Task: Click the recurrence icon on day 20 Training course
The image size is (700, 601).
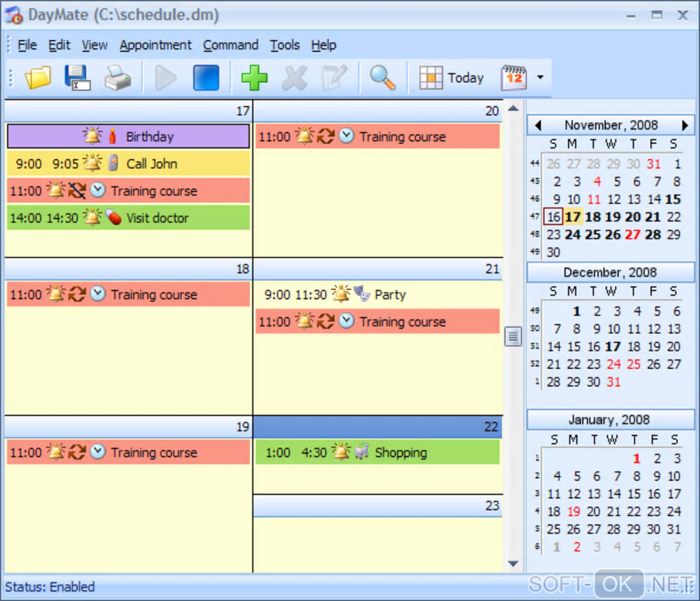Action: (325, 136)
